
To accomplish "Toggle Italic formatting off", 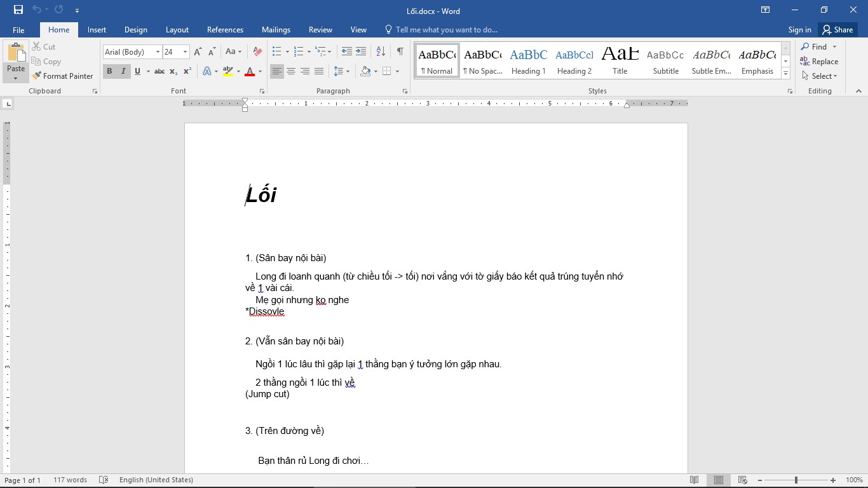I will (x=123, y=71).
